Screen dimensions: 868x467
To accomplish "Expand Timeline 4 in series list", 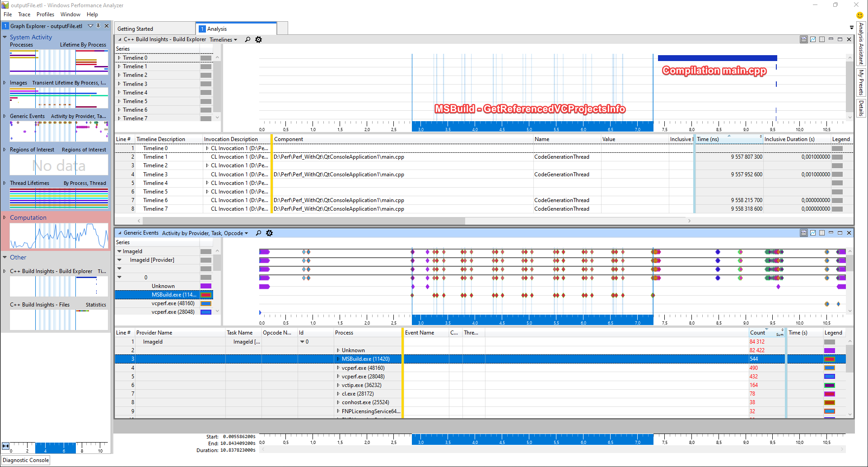I will 119,93.
